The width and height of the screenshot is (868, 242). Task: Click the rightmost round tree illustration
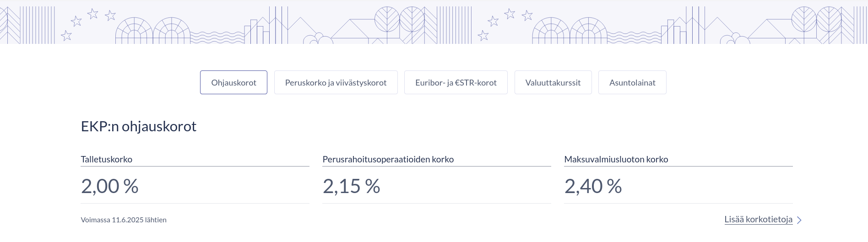pos(829,19)
